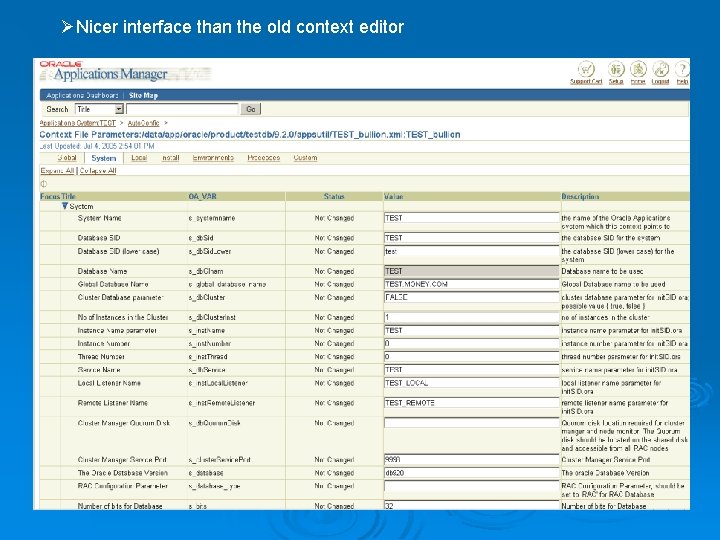Follow the AutoConfig breadcrumb link
This screenshot has height=540, width=720.
(x=143, y=123)
